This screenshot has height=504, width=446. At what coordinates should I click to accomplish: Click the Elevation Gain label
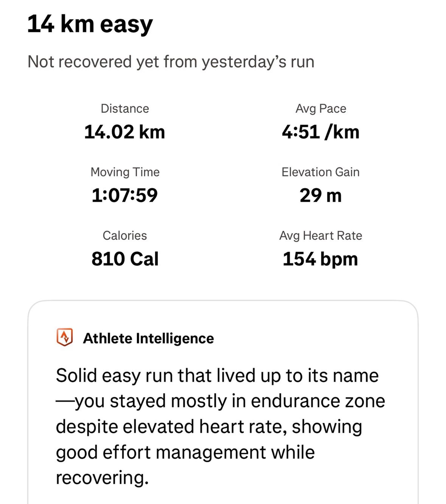tap(320, 172)
